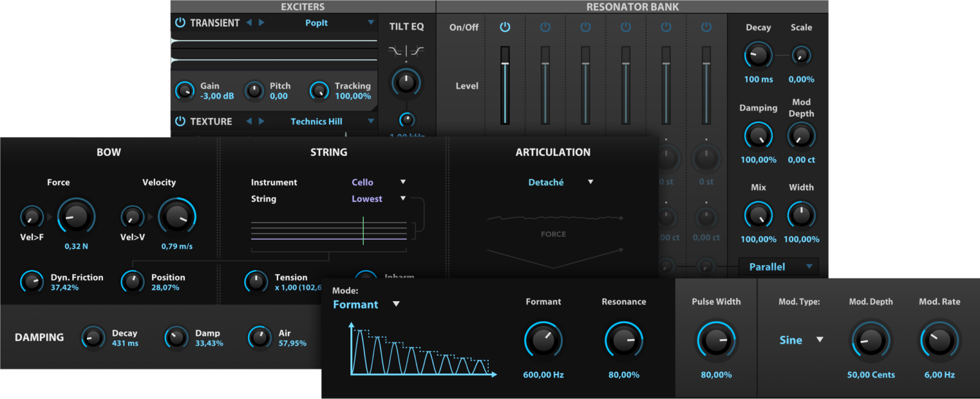This screenshot has height=399, width=980.
Task: Expand the Formant mode dropdown
Action: 366,304
